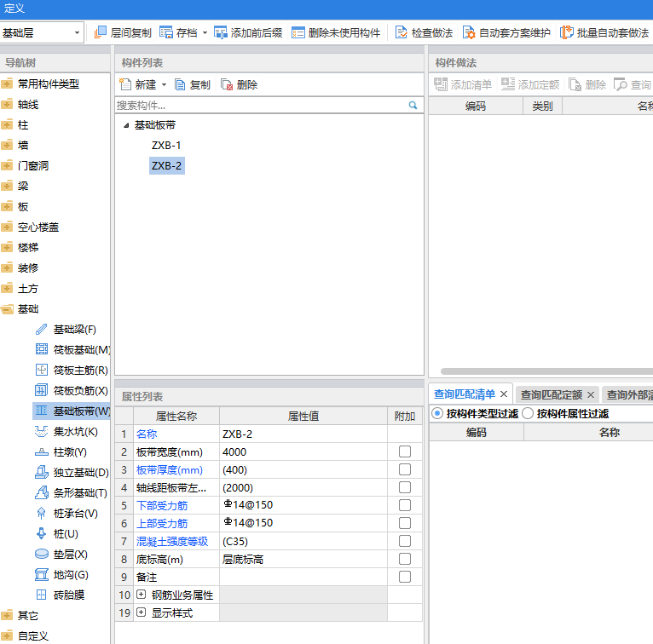Collapse the 基础 folder
Screen dimensions: 653x644
[x=7, y=309]
